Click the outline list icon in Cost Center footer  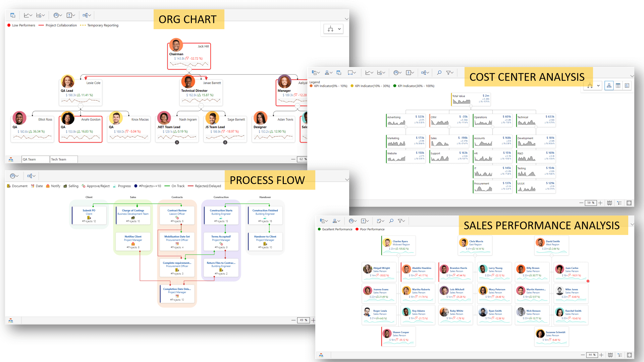[619, 203]
